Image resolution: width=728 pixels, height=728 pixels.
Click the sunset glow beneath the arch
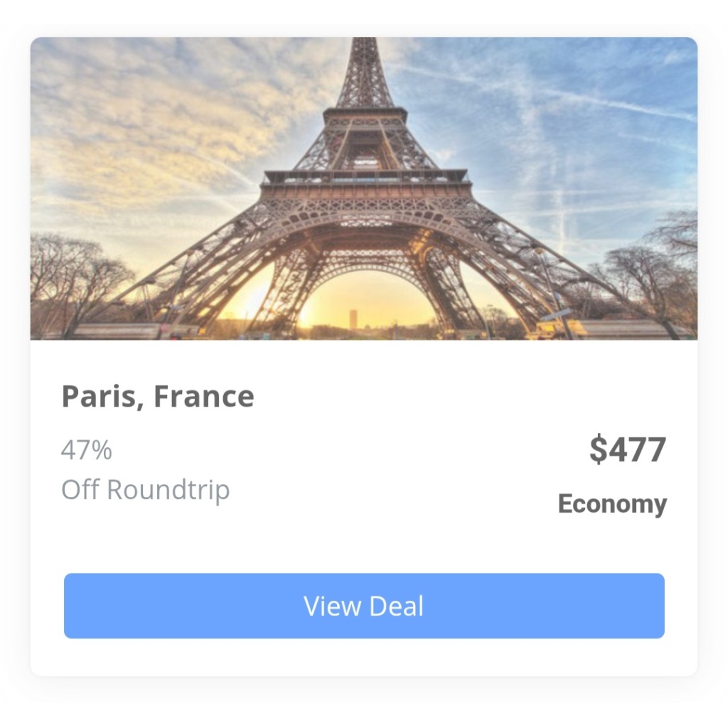367,301
